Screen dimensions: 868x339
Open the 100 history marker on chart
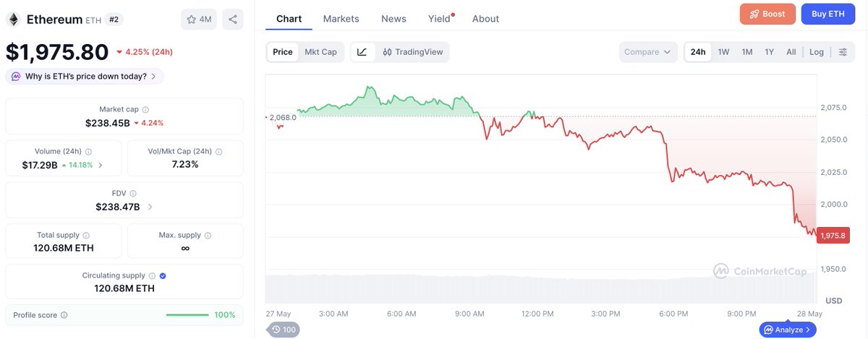click(284, 330)
